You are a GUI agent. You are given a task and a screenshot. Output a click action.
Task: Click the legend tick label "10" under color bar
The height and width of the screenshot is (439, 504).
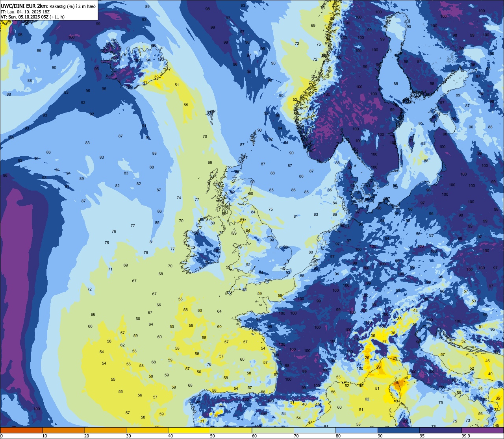[x=44, y=436]
